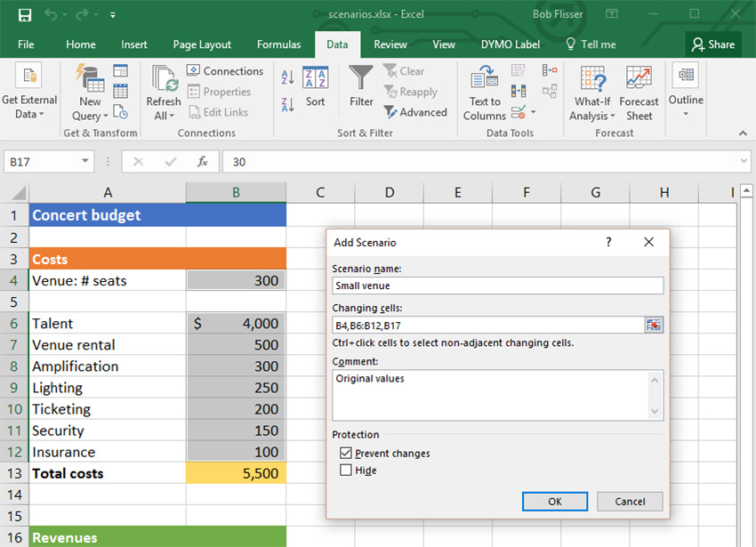Click the Redo arrow icon
This screenshot has width=756, height=547.
point(82,14)
